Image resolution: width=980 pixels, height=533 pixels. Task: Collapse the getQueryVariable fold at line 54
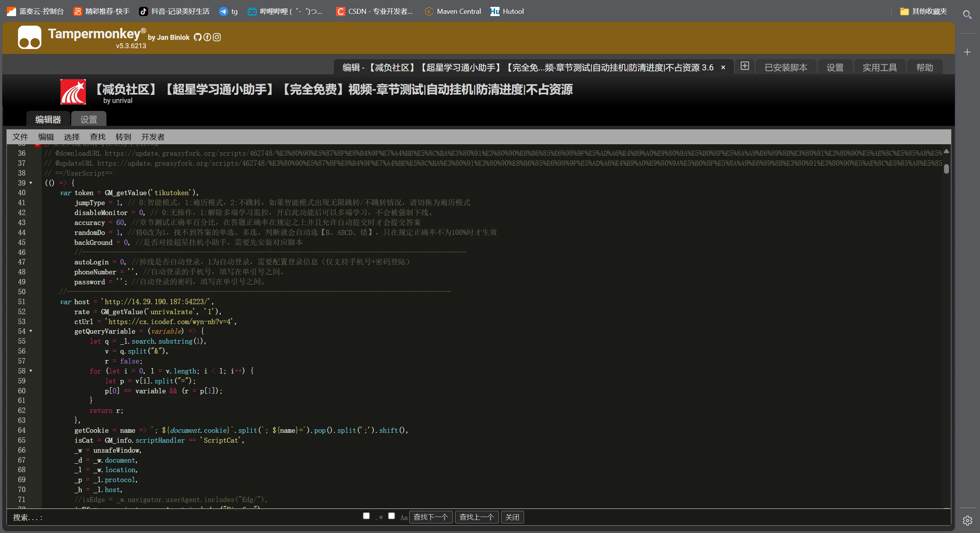click(x=31, y=331)
